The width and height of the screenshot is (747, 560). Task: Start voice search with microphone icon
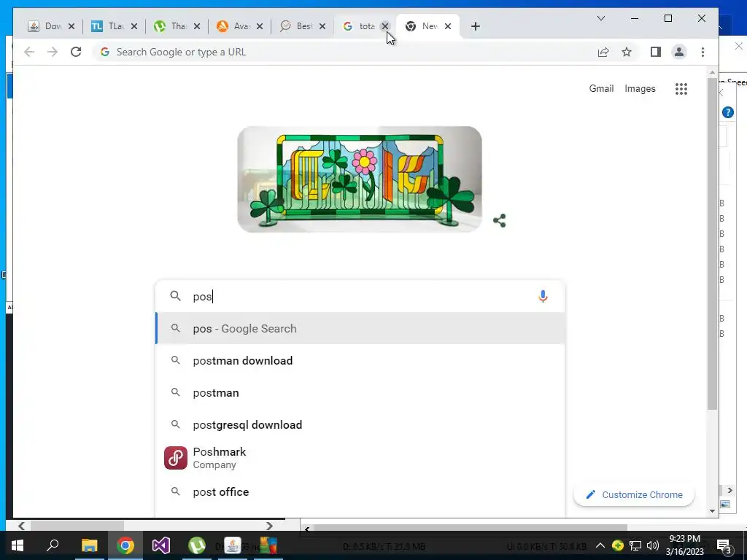[x=543, y=296]
